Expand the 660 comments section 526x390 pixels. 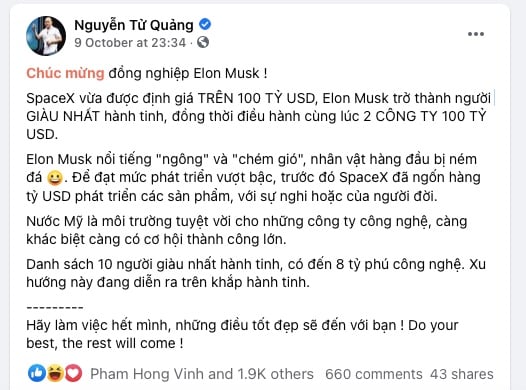374,374
